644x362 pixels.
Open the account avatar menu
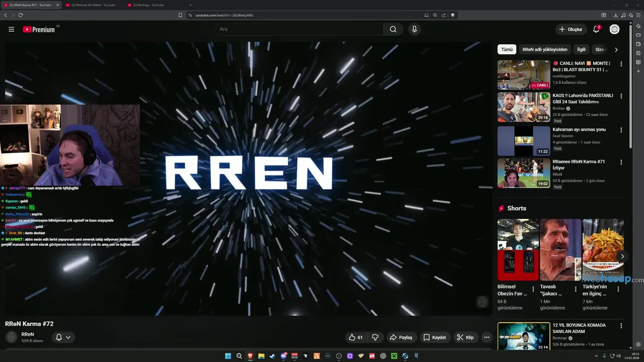[614, 29]
